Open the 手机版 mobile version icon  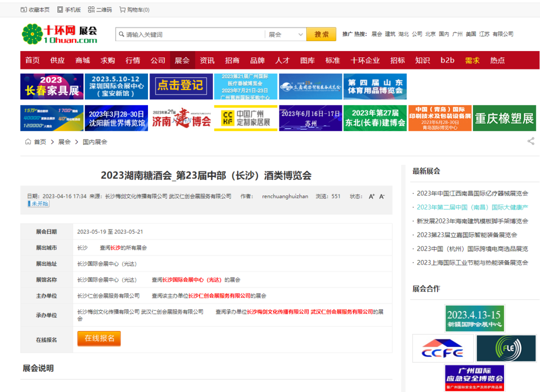(60, 9)
